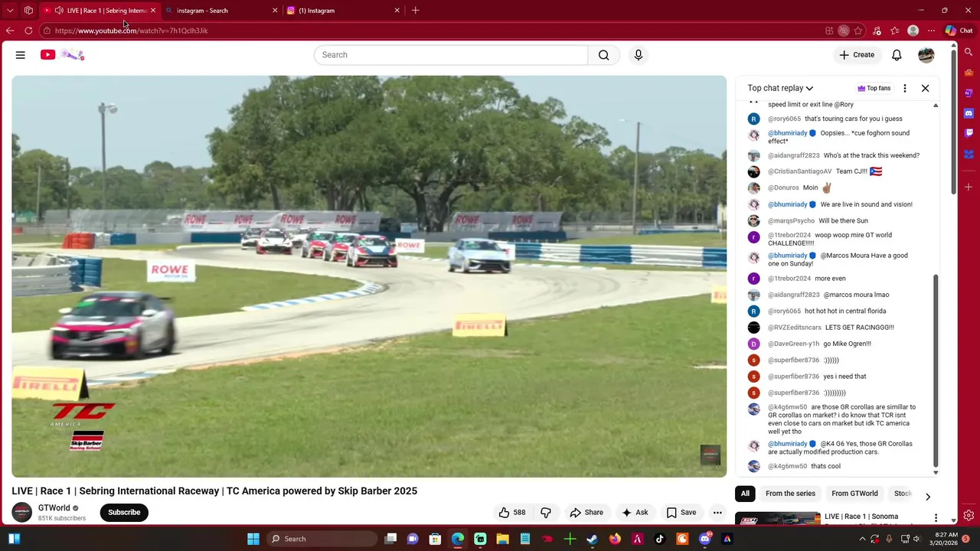Open YouTube notifications bell
Image resolution: width=980 pixels, height=551 pixels.
(897, 55)
